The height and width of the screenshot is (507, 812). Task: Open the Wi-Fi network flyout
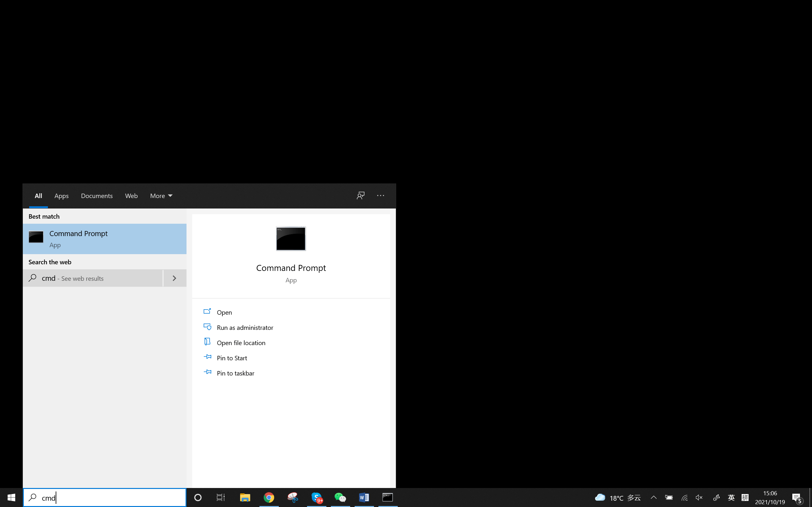click(684, 497)
